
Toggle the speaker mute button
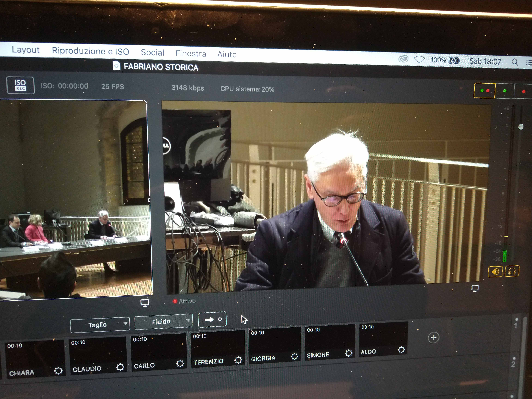coord(495,272)
